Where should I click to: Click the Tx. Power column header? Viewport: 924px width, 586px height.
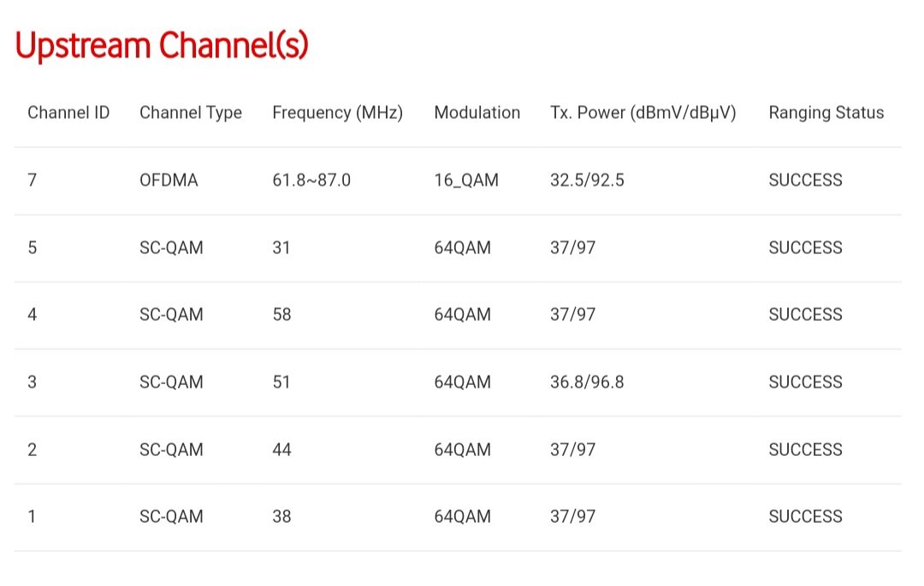click(x=643, y=113)
